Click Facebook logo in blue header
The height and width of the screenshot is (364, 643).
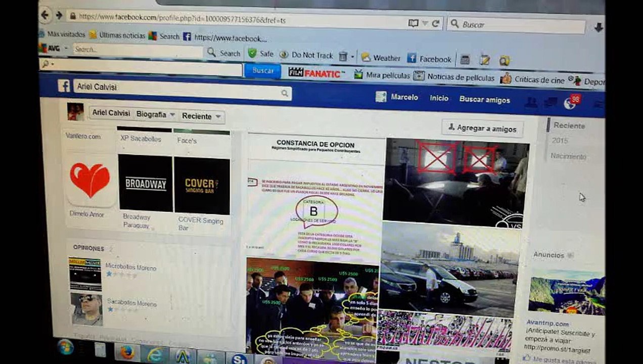tap(64, 86)
